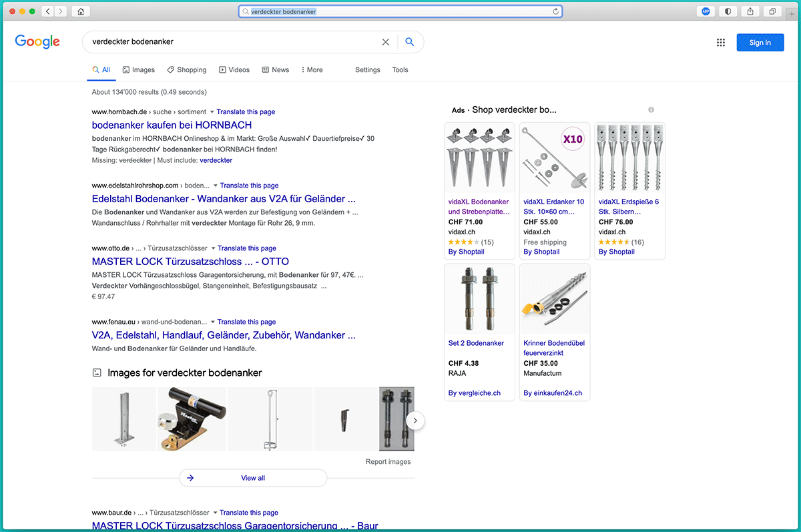Image resolution: width=801 pixels, height=532 pixels.
Task: Click the CHF 71.00 price text
Action: (x=466, y=222)
